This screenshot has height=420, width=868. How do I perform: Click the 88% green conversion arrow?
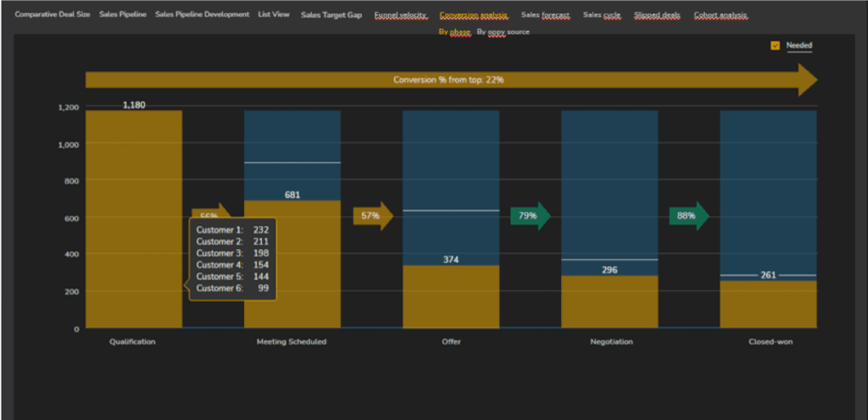(687, 216)
